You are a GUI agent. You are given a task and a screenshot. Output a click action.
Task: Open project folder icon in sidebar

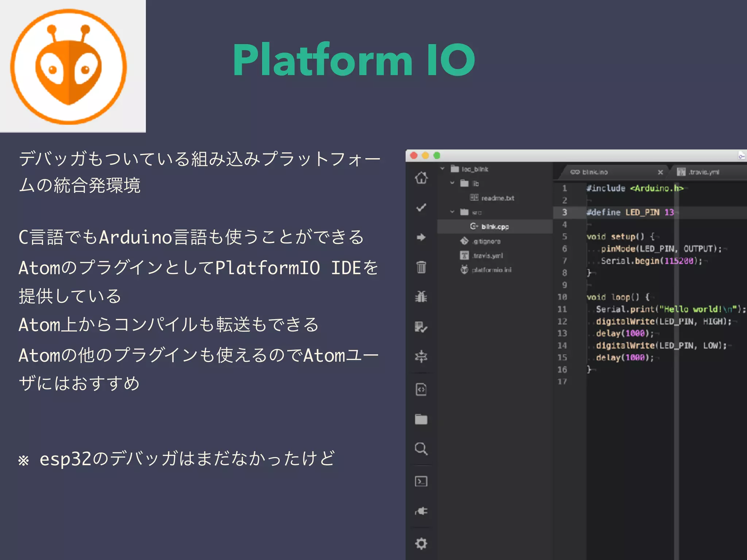click(x=421, y=419)
